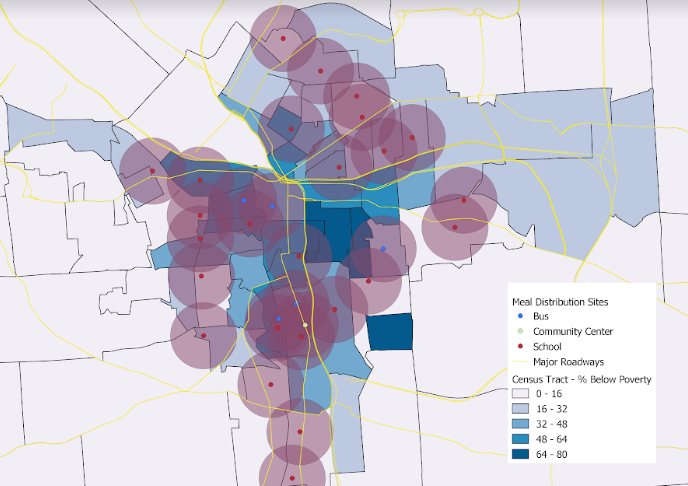The height and width of the screenshot is (486, 688).
Task: Click the School legend text label
Action: click(x=547, y=347)
